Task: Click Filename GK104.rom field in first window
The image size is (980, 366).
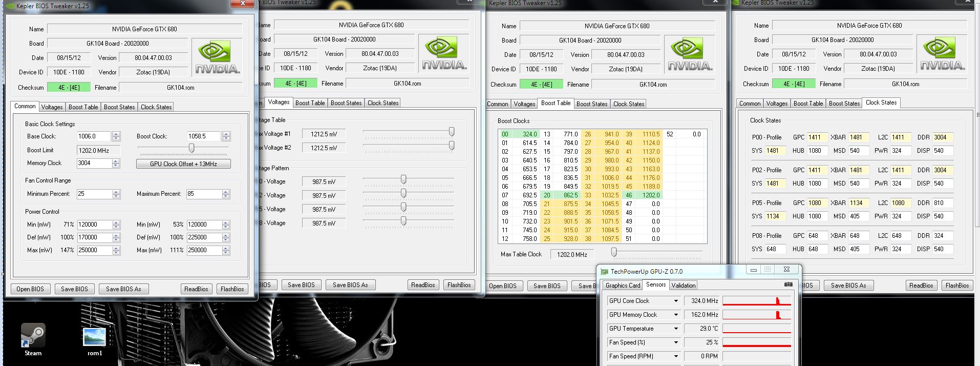Action: (x=181, y=88)
